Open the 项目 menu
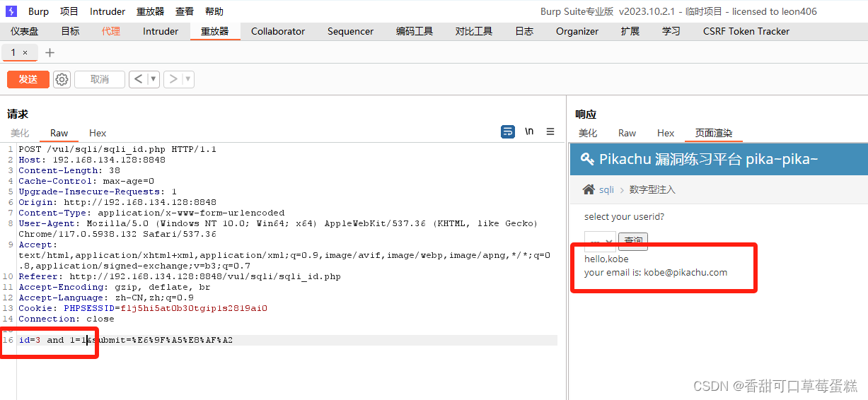 click(69, 11)
